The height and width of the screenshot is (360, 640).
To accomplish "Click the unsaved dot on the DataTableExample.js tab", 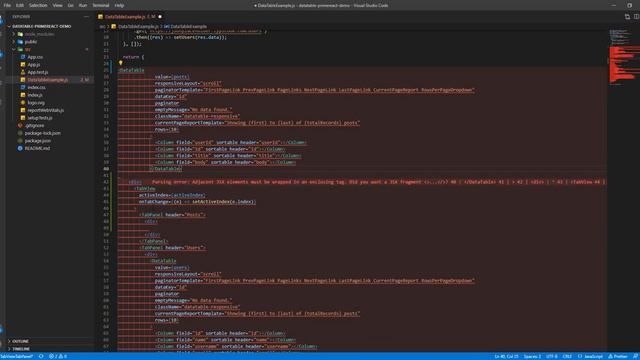I will tap(160, 17).
